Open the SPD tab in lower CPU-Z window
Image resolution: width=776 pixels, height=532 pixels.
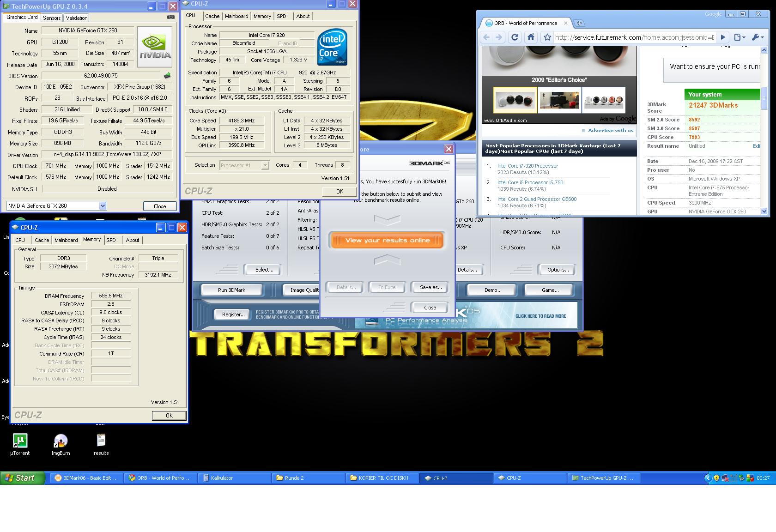click(111, 240)
